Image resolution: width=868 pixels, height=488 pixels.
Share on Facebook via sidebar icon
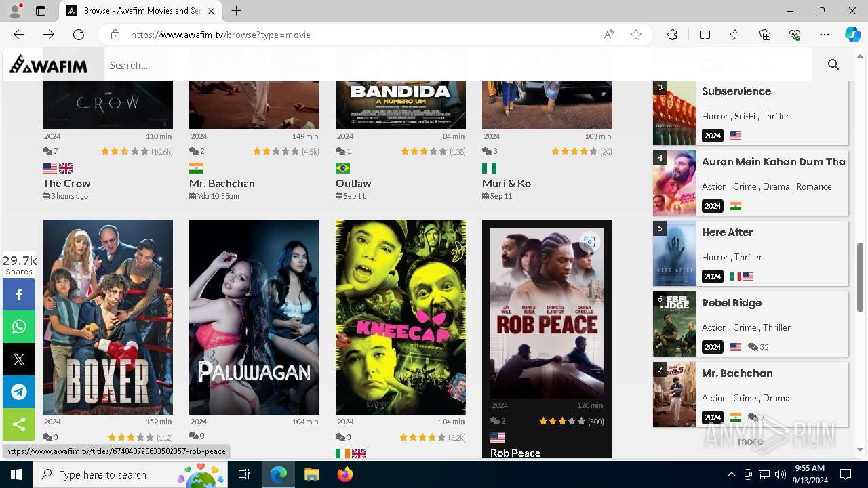click(19, 294)
